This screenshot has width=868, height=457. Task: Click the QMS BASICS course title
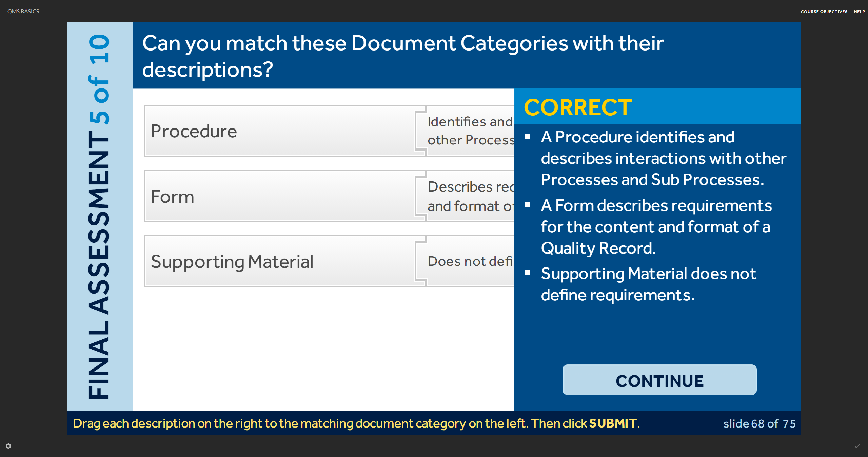point(23,12)
